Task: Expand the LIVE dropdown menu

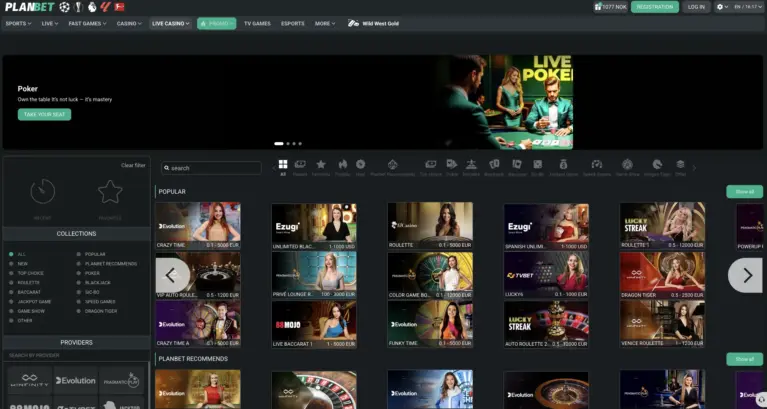Action: pyautogui.click(x=50, y=23)
